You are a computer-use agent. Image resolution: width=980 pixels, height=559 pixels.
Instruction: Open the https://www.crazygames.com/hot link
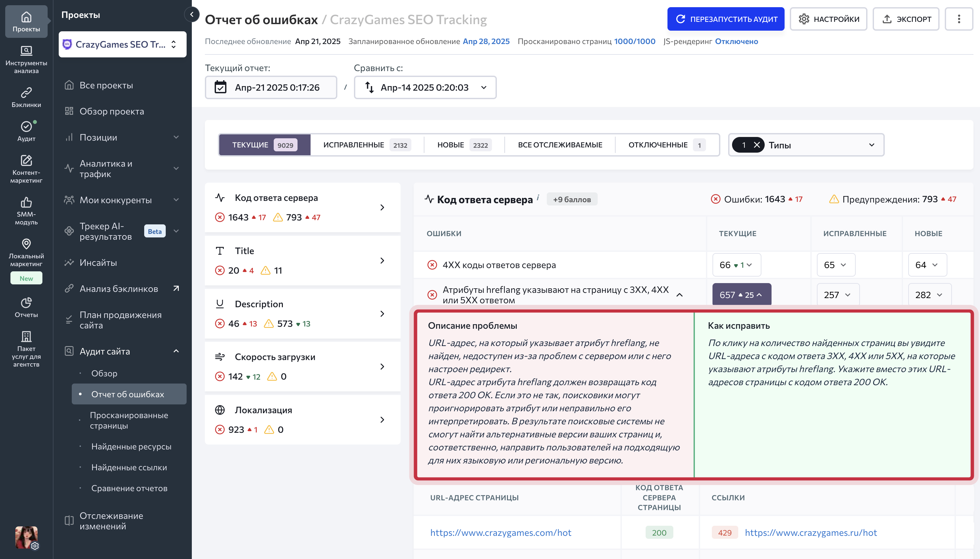point(500,533)
